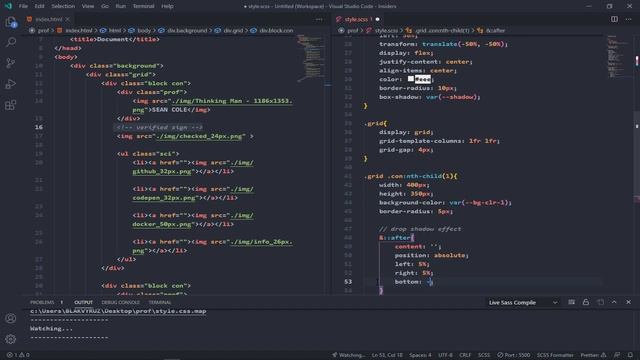Viewport: 640px width, 360px height.
Task: Toggle output scroll lock
Action: click(x=586, y=302)
